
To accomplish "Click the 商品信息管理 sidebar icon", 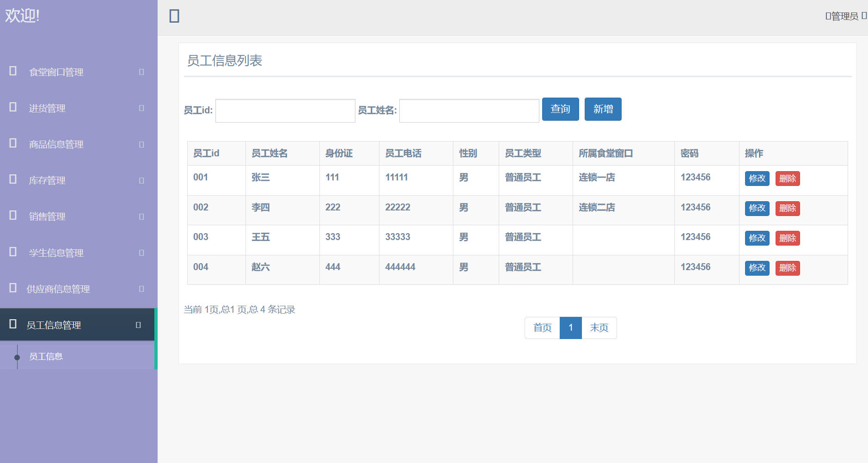I will pos(12,144).
